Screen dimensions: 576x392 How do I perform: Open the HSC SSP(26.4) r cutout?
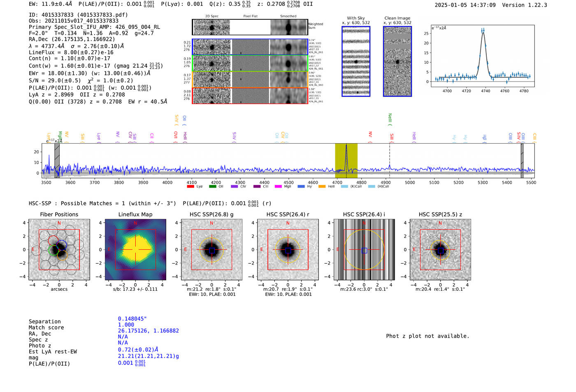click(288, 250)
